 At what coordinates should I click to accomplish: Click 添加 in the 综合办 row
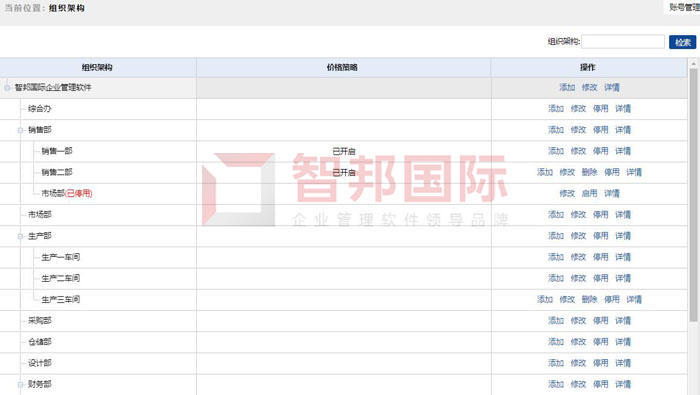coord(556,108)
